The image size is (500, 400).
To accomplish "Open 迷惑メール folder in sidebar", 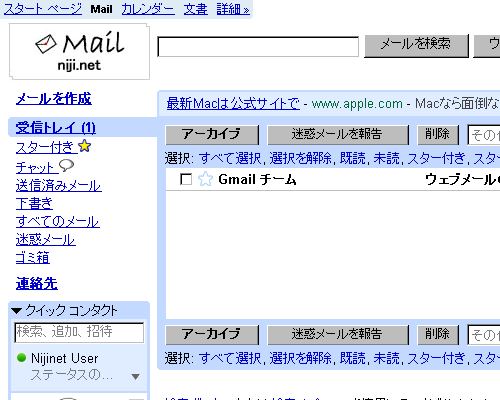I will [x=46, y=239].
